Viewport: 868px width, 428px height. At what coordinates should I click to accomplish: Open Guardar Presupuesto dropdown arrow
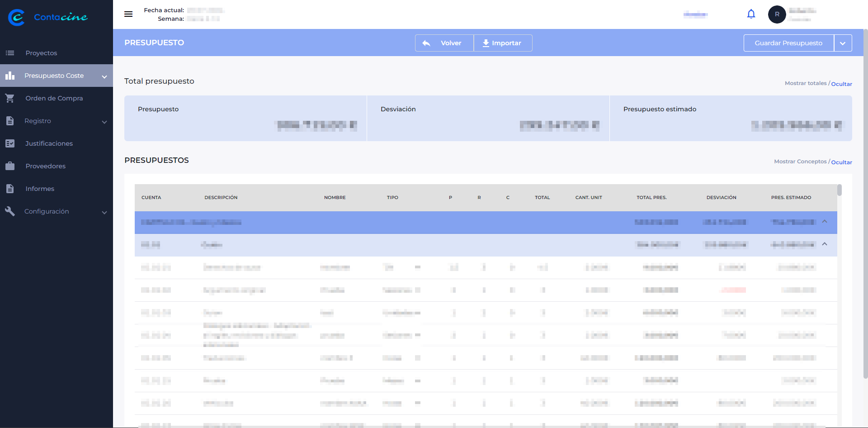point(843,43)
